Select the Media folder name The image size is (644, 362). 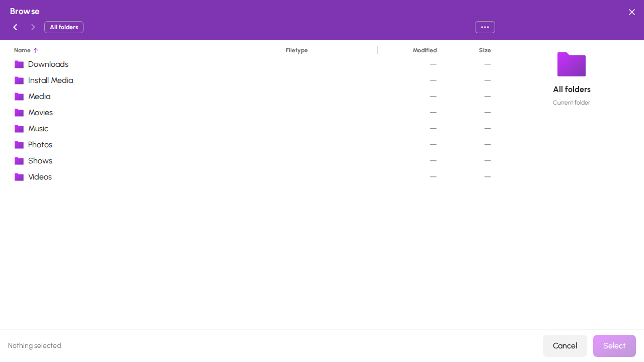(39, 97)
